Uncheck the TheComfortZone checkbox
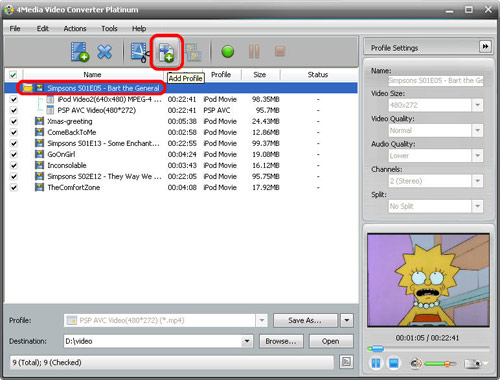Image resolution: width=500 pixels, height=380 pixels. (x=14, y=187)
